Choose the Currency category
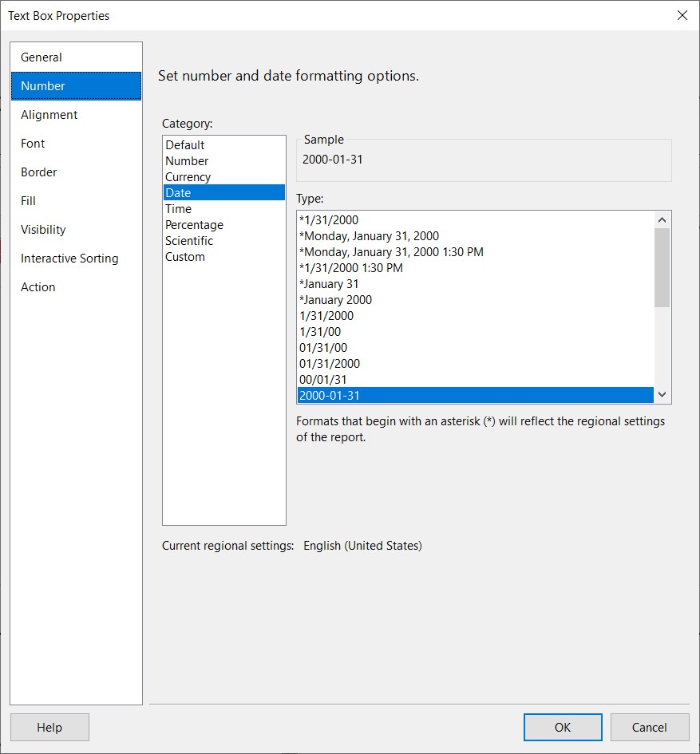This screenshot has height=754, width=700. [224, 177]
